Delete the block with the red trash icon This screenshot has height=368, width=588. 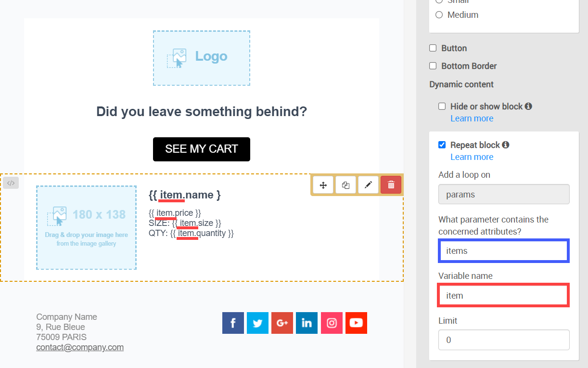(391, 185)
